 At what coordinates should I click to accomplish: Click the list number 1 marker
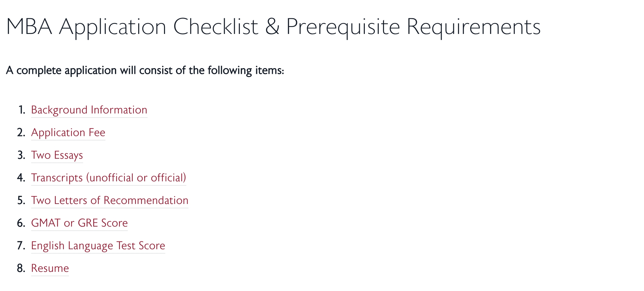pyautogui.click(x=21, y=110)
